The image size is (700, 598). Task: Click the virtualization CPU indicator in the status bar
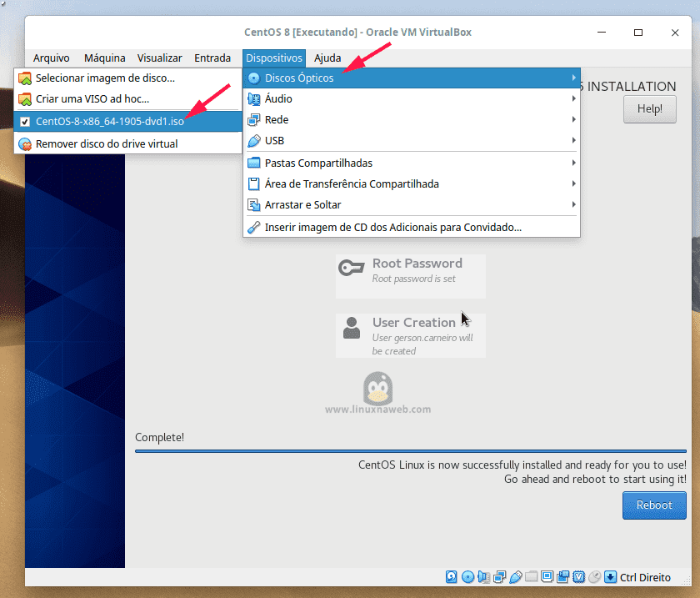578,577
